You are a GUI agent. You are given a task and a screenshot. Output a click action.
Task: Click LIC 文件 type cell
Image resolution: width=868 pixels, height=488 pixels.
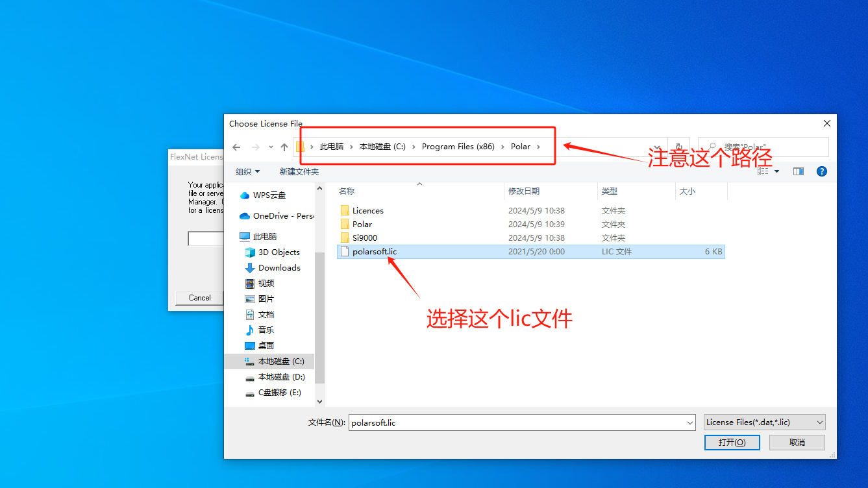[617, 252]
